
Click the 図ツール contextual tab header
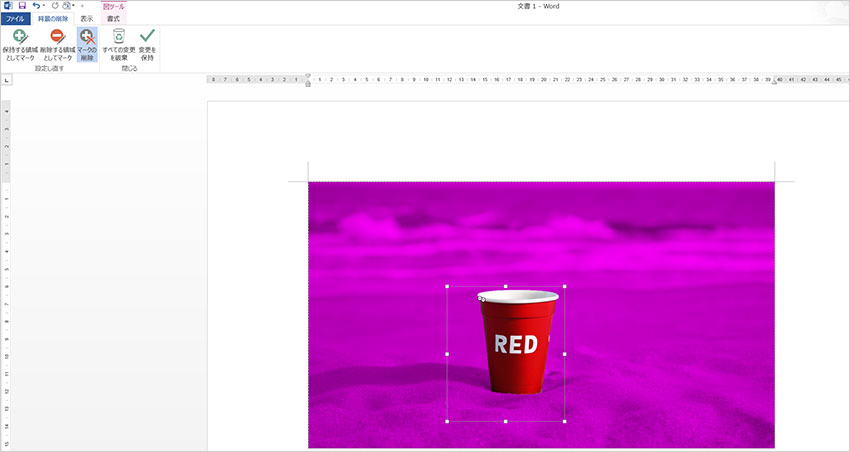coord(113,7)
